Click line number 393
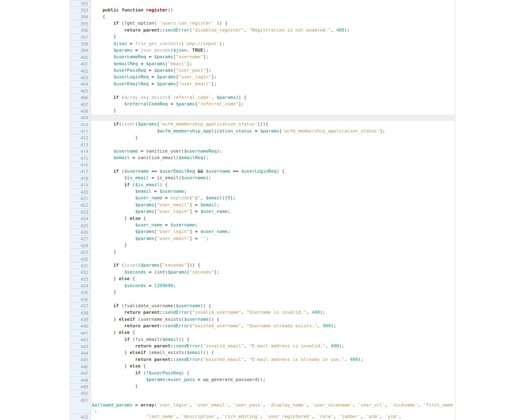 click(84, 10)
